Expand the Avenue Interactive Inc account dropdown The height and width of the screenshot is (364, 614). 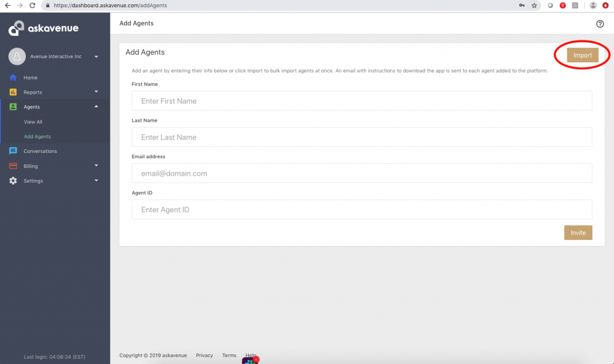tap(96, 56)
